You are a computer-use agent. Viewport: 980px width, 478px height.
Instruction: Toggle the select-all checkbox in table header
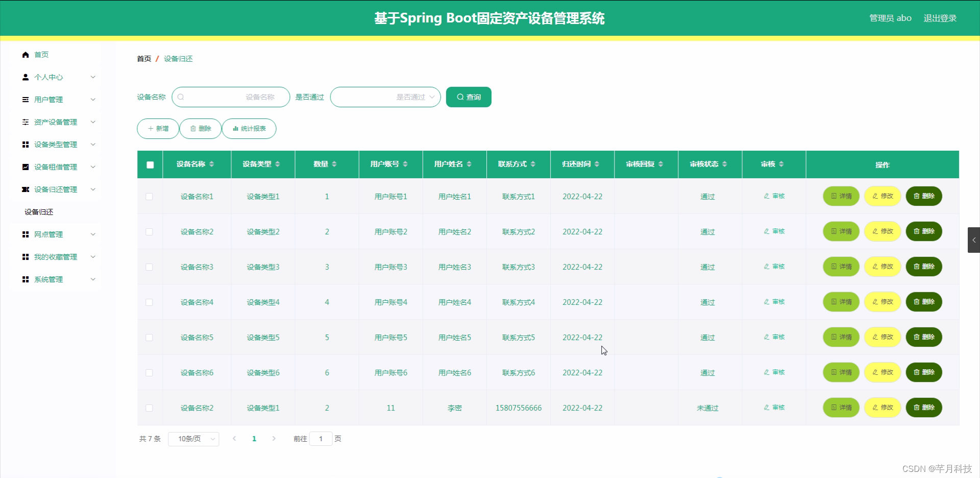pos(150,165)
